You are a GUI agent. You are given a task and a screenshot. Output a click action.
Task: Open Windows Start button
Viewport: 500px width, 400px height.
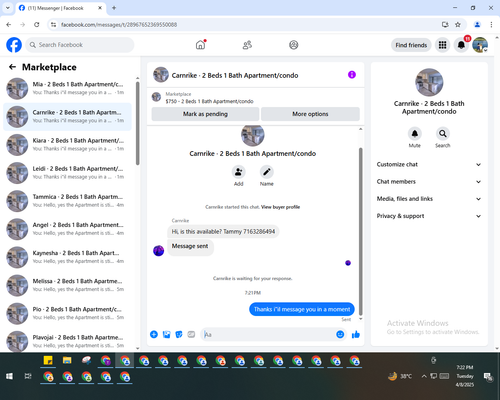[x=9, y=376]
